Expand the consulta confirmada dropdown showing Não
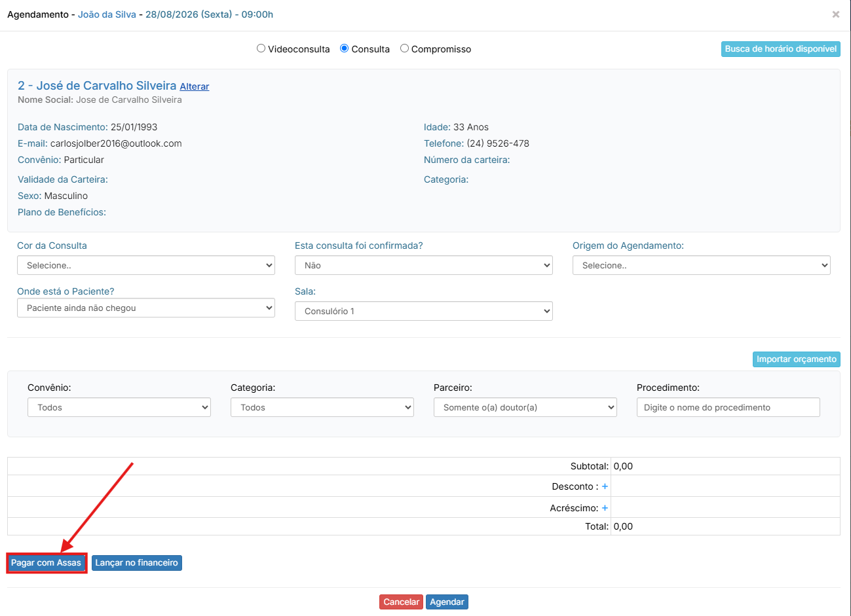Viewport: 851px width, 616px height. pos(424,265)
